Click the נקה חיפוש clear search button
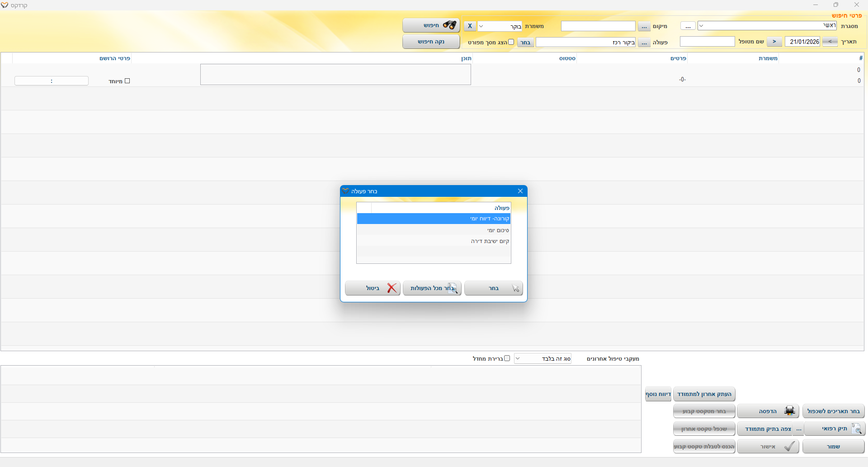Viewport: 868px width, 467px height. [x=431, y=42]
